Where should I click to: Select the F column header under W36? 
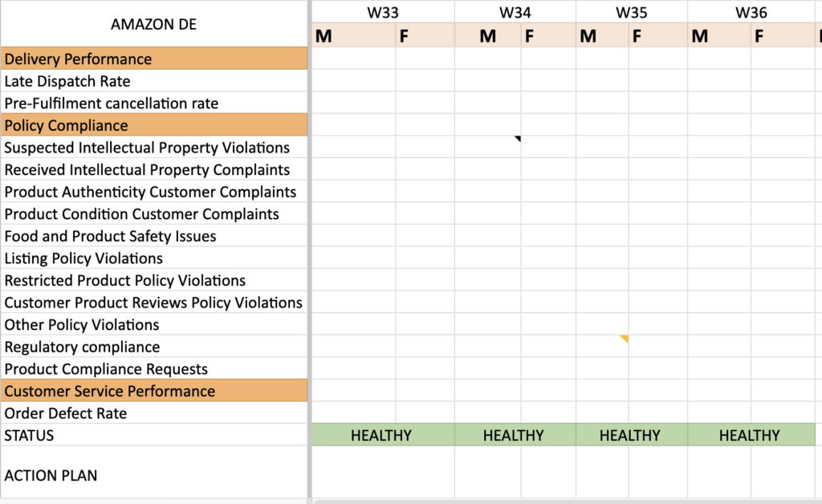pos(783,35)
